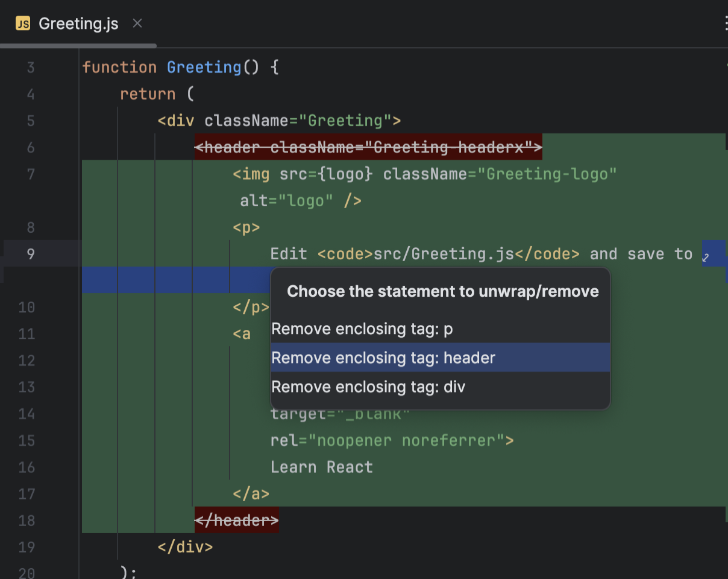Click the red deletion highlight on line 6
Screen dimensions: 728x579
[x=368, y=147]
